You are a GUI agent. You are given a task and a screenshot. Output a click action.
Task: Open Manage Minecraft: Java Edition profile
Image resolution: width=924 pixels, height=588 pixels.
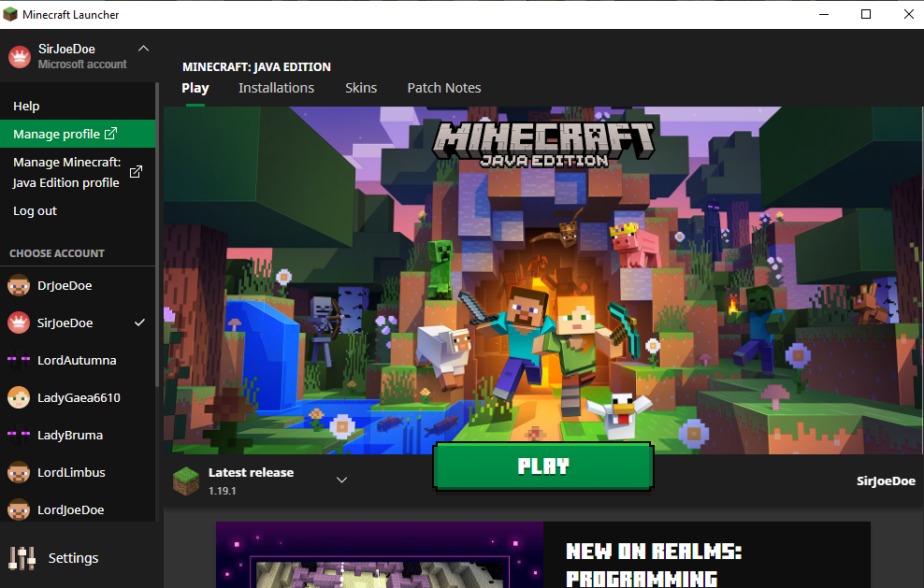[78, 172]
